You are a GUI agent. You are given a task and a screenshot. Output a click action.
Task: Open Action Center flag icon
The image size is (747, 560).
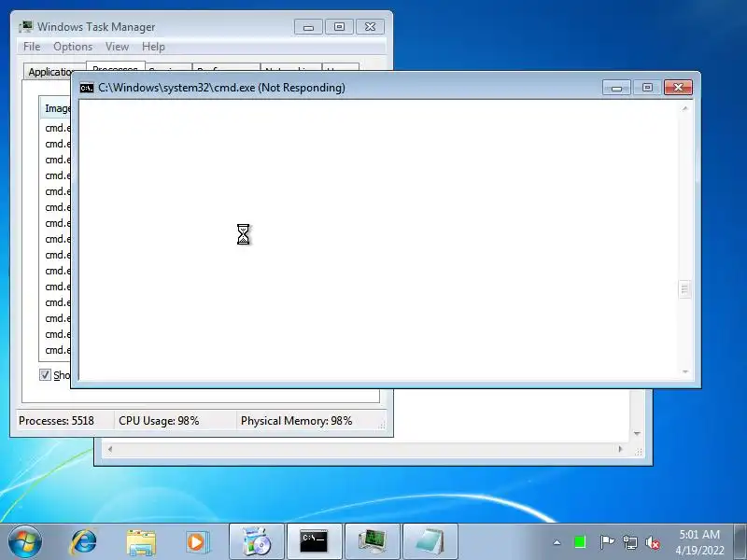tap(606, 542)
